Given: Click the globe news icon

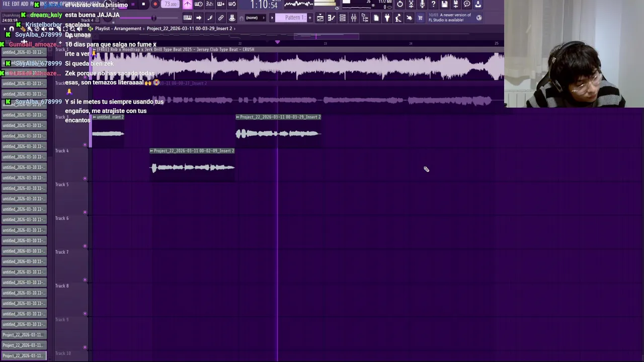Looking at the screenshot, I should [x=479, y=18].
